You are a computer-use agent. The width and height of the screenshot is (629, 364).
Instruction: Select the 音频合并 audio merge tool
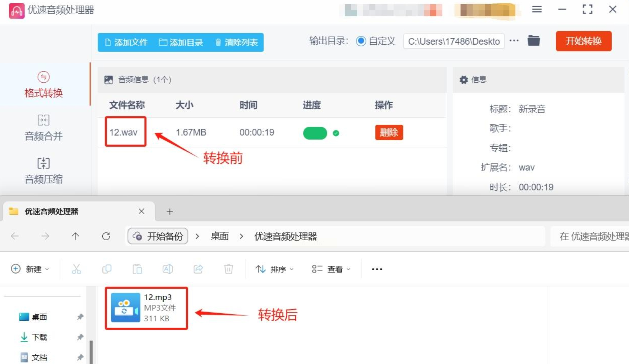pos(43,128)
